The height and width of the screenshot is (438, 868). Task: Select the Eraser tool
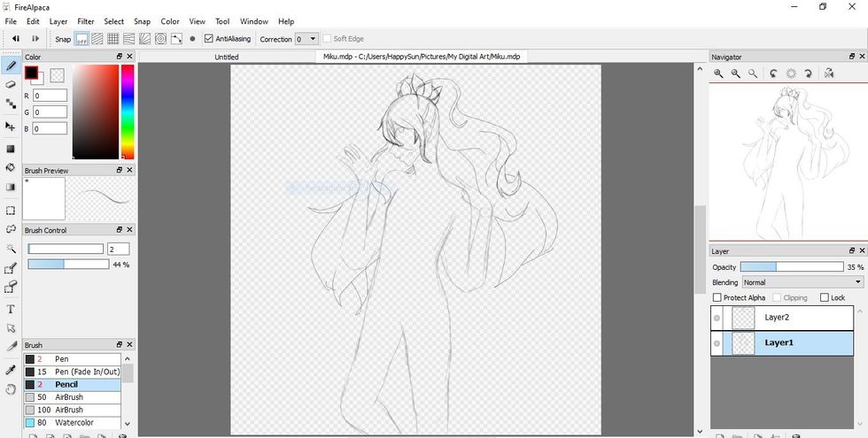click(11, 85)
